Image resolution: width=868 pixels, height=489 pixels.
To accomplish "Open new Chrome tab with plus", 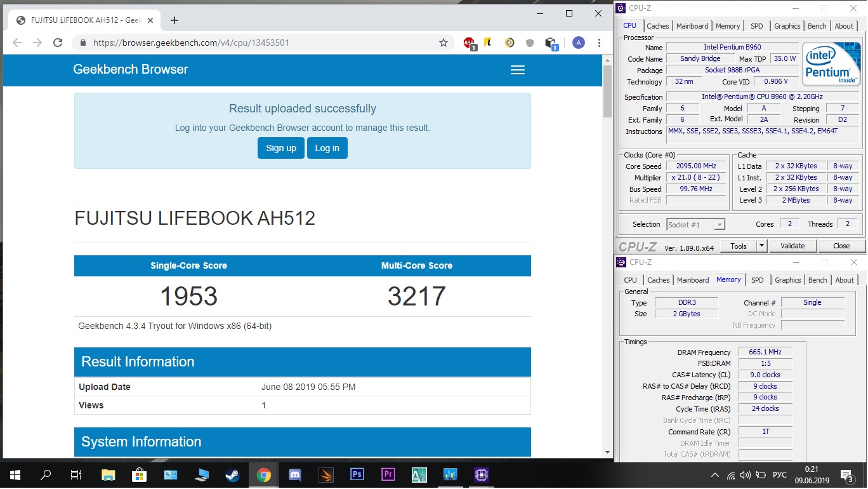I will pyautogui.click(x=174, y=20).
